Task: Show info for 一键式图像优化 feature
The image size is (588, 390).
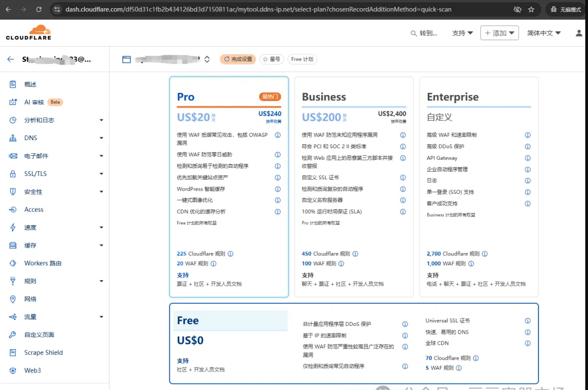Action: tap(278, 200)
